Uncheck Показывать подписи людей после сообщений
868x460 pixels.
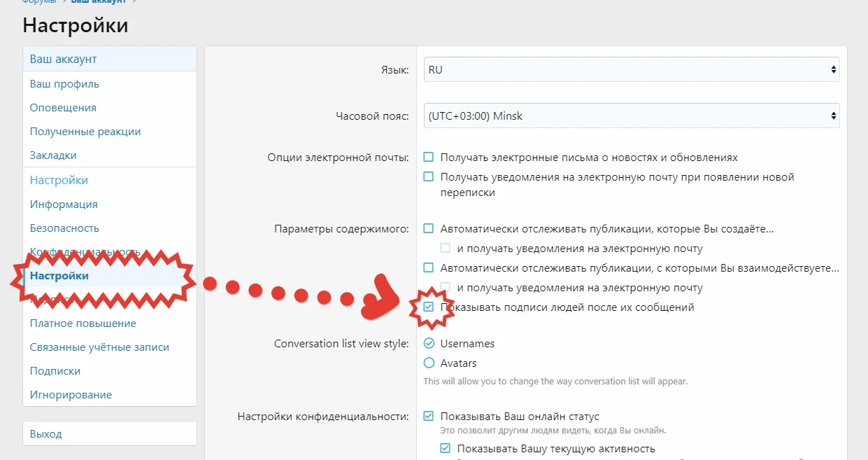coord(429,307)
